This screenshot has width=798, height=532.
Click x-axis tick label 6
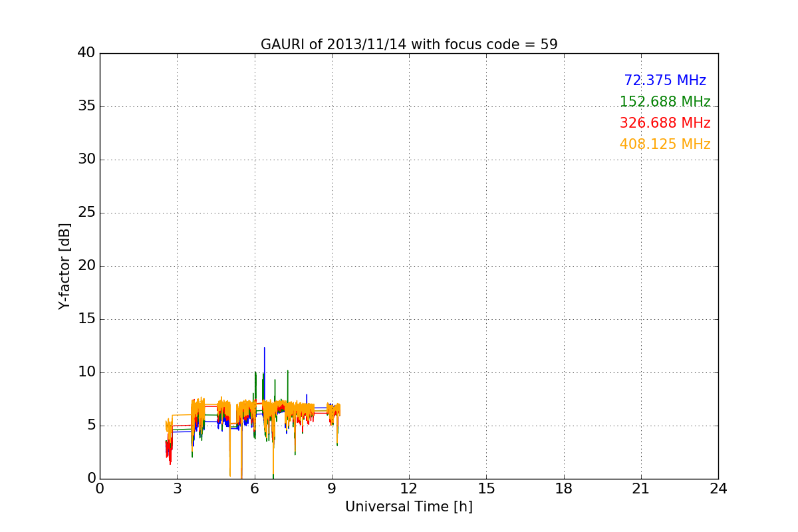pyautogui.click(x=254, y=489)
